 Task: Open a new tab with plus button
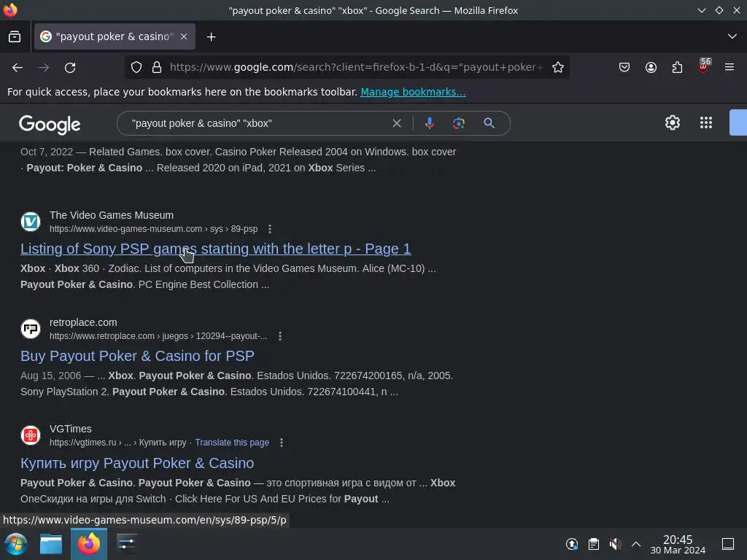pyautogui.click(x=211, y=36)
